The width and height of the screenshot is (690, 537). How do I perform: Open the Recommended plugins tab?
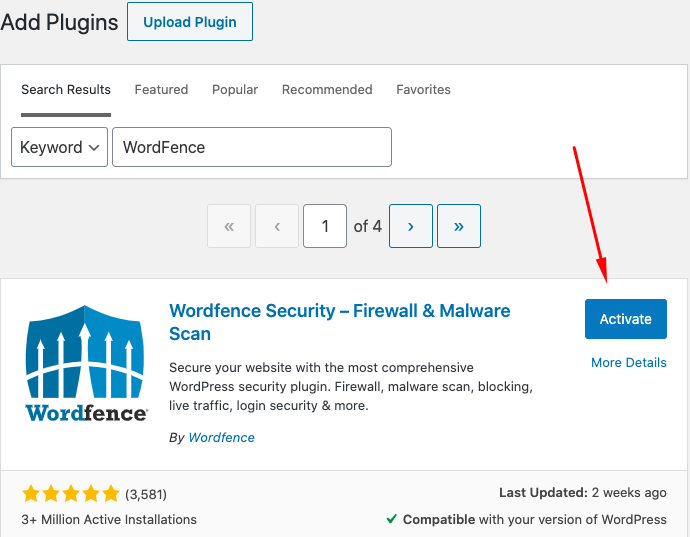click(x=327, y=89)
